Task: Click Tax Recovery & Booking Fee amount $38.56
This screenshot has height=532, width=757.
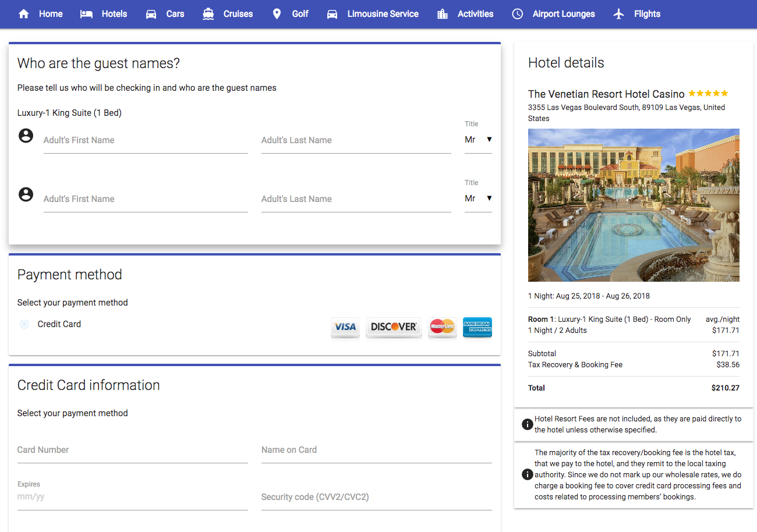Action: [x=728, y=365]
